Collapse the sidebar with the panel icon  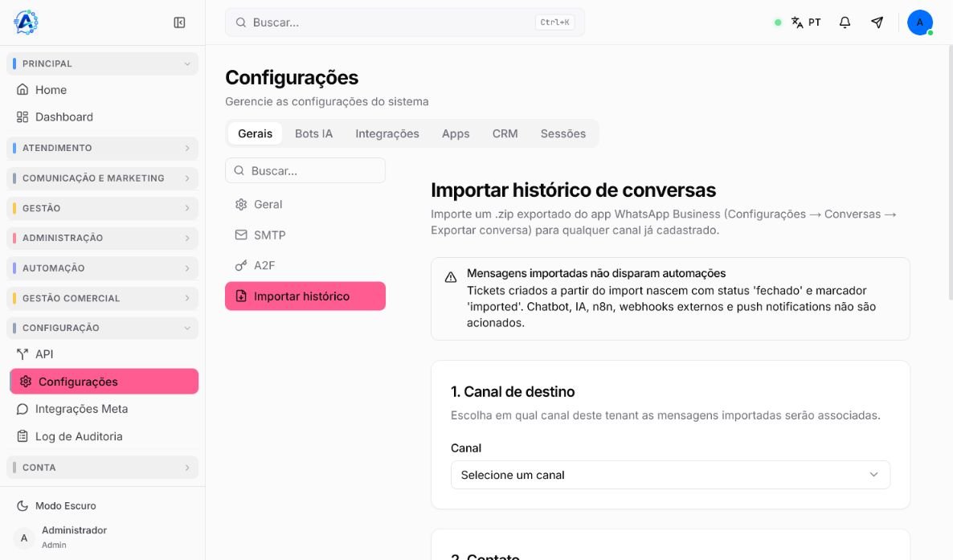tap(179, 22)
